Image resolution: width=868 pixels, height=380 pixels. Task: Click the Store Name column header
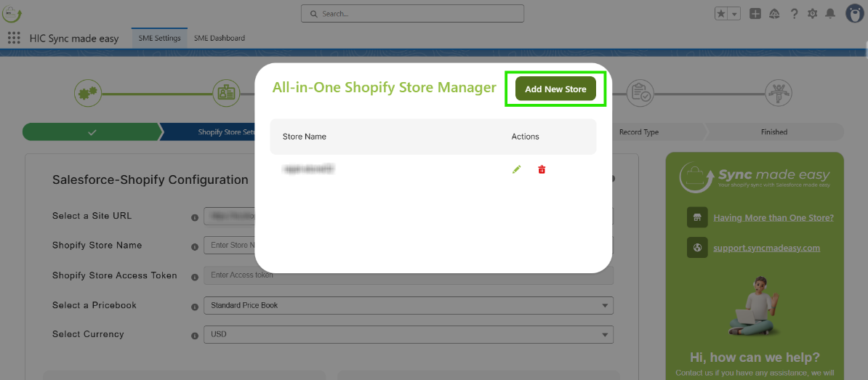(x=304, y=136)
